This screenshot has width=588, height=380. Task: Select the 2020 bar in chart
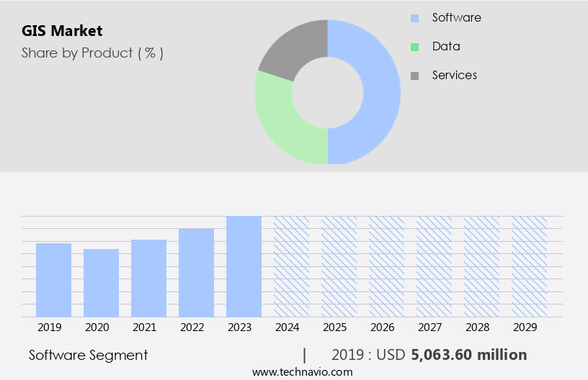[102, 283]
